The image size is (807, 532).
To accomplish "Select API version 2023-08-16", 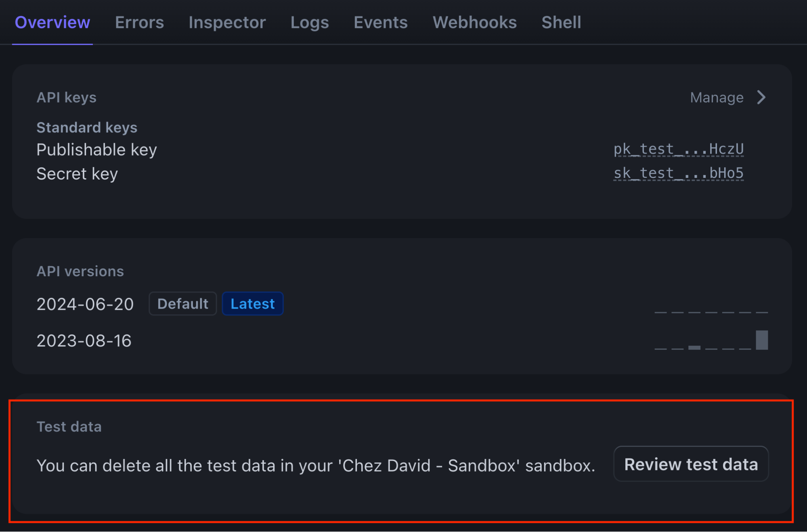I will coord(84,341).
